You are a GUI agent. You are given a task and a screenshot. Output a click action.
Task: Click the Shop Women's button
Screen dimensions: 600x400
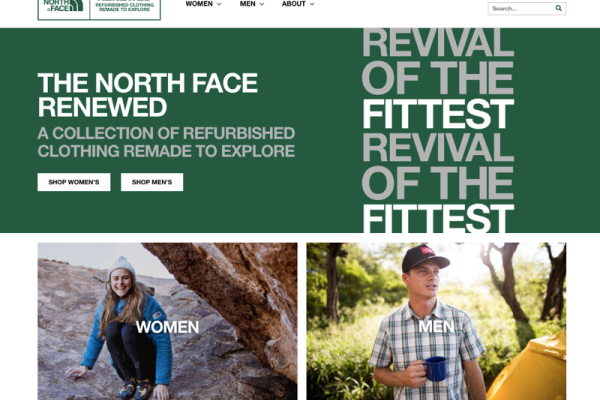coord(74,182)
